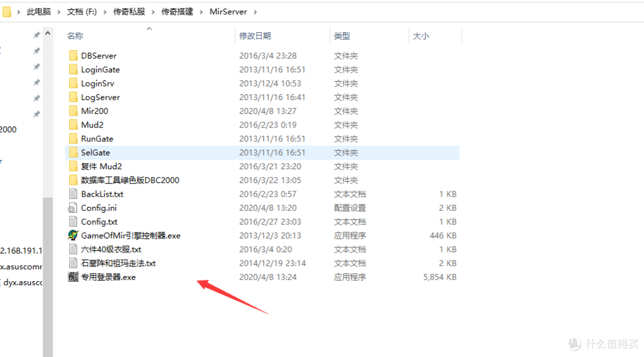
Task: Expand the chevron after MirServer breadcrumb
Action: pyautogui.click(x=254, y=11)
